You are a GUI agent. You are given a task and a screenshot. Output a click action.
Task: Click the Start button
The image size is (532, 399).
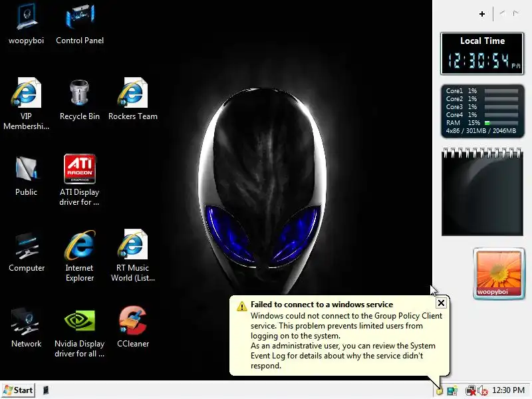click(x=19, y=390)
